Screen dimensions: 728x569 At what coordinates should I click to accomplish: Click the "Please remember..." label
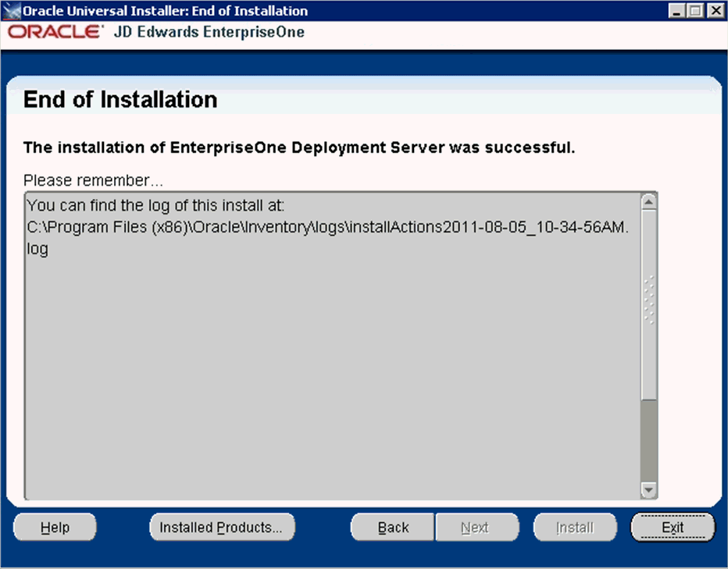93,180
